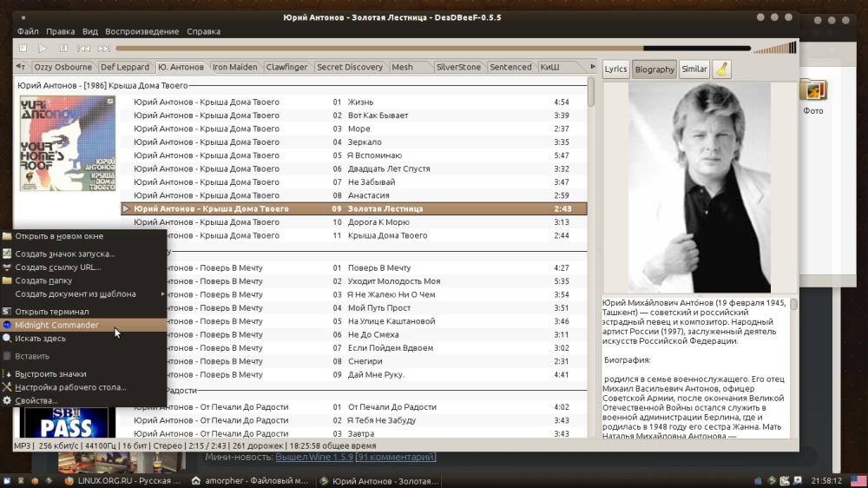The width and height of the screenshot is (868, 488).
Task: Open the Secret Discovery playlist tab
Action: (x=349, y=67)
